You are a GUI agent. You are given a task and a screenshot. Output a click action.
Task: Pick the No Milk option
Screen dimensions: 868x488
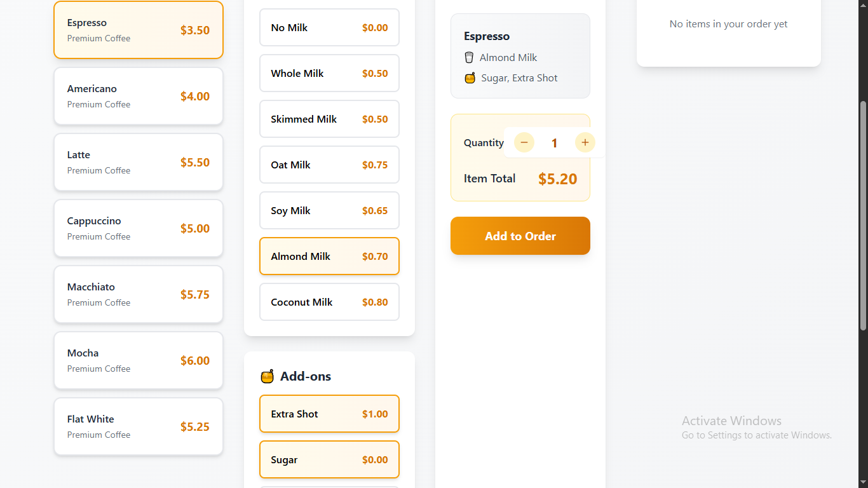point(329,27)
